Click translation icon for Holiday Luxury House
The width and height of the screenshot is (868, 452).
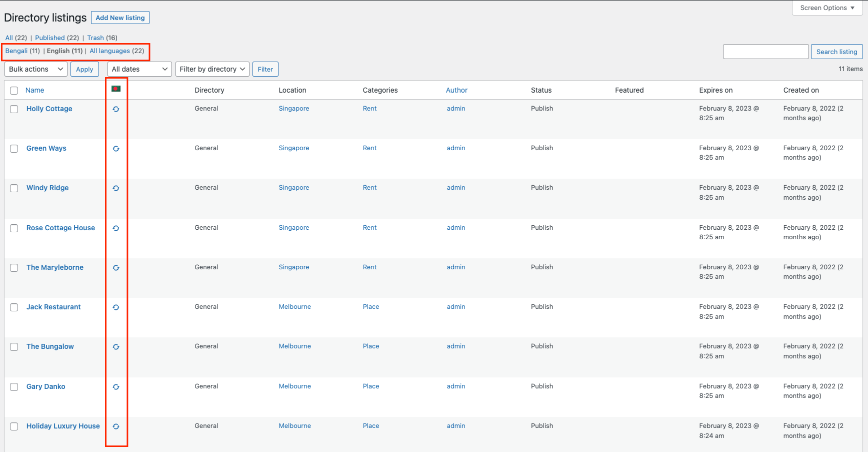click(x=116, y=426)
